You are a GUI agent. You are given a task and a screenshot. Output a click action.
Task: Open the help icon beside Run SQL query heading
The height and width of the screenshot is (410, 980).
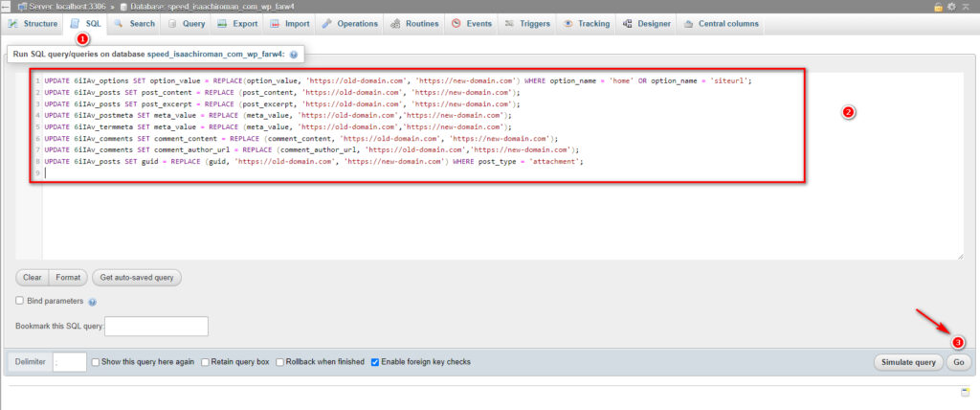point(293,56)
